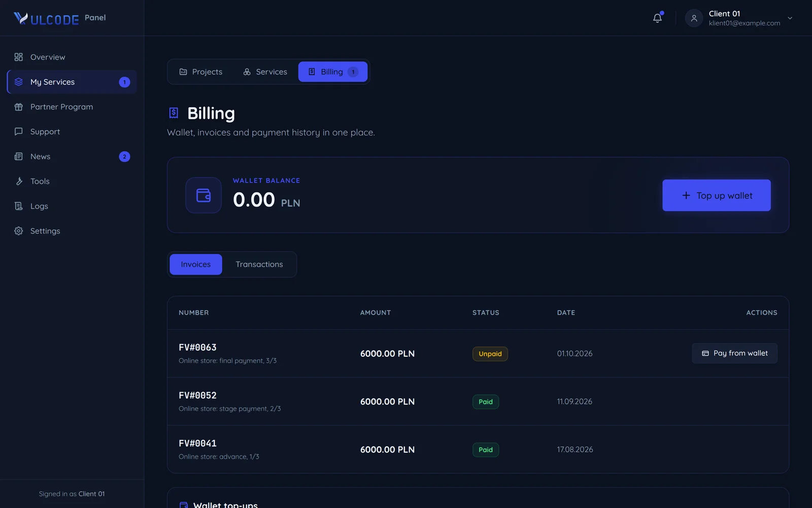Expand the Client 01 account menu chevron
The image size is (812, 508).
coord(790,18)
